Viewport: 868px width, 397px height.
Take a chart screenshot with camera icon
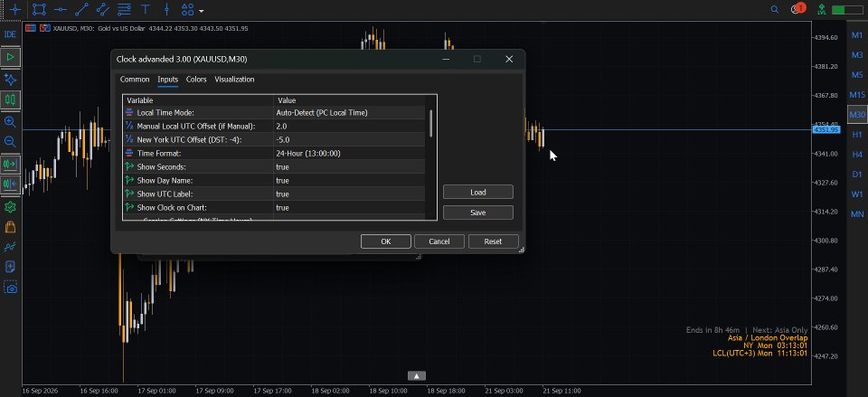[x=10, y=288]
